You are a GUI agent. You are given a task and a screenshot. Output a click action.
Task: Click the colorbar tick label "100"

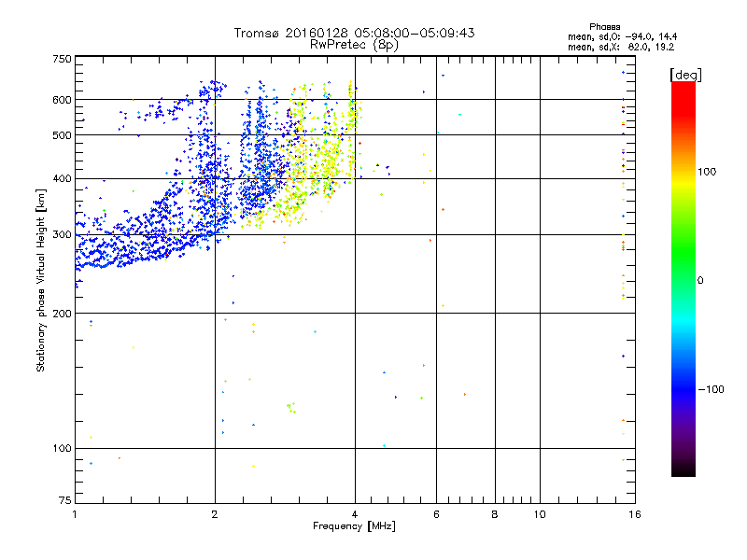coord(707,172)
